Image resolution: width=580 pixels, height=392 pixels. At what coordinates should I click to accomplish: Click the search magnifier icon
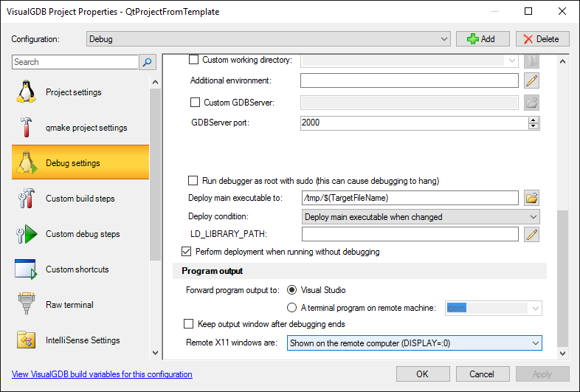[148, 62]
